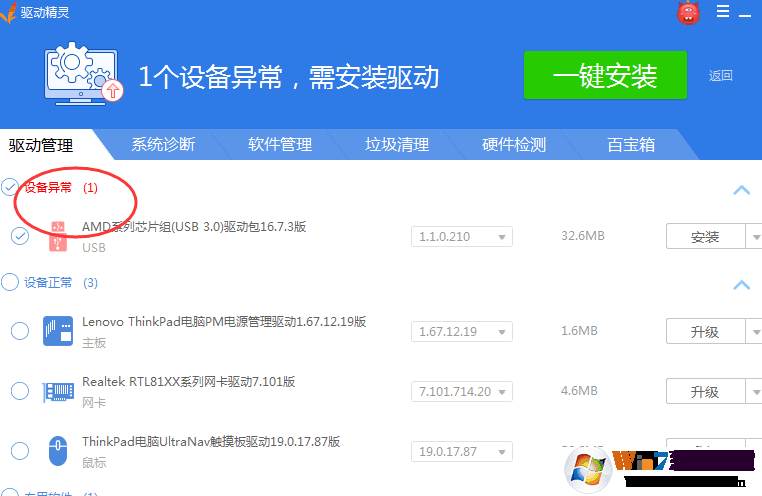This screenshot has height=496, width=762.
Task: Open the 1.67.12.19 version dropdown
Action: tap(462, 331)
